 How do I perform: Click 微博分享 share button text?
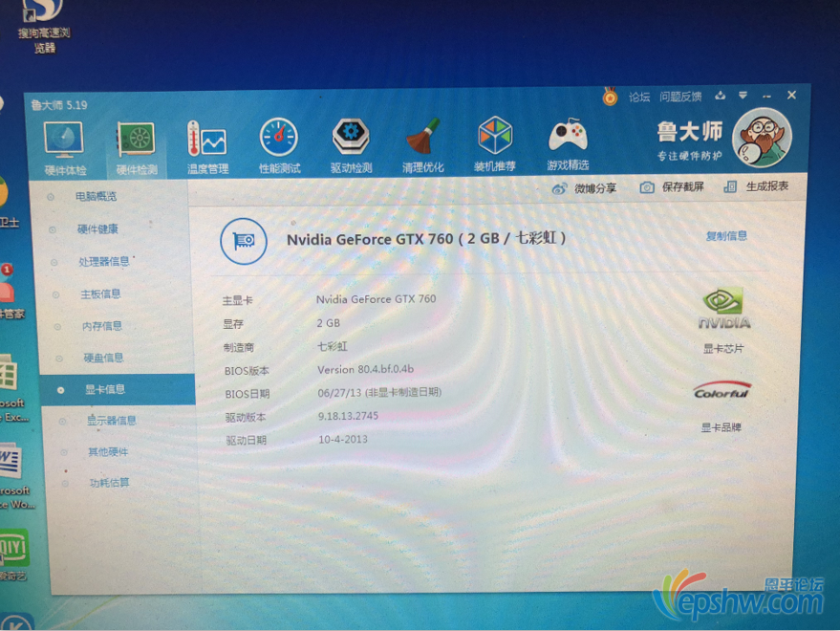(595, 188)
